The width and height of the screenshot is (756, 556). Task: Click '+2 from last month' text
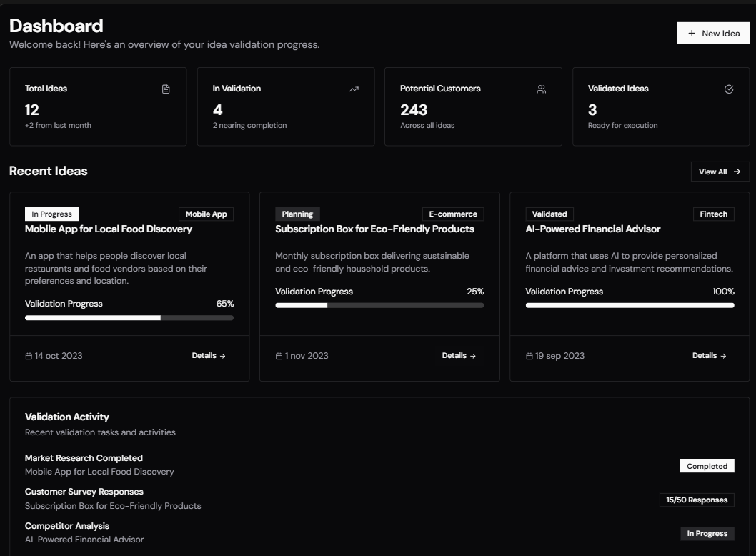[x=58, y=125]
